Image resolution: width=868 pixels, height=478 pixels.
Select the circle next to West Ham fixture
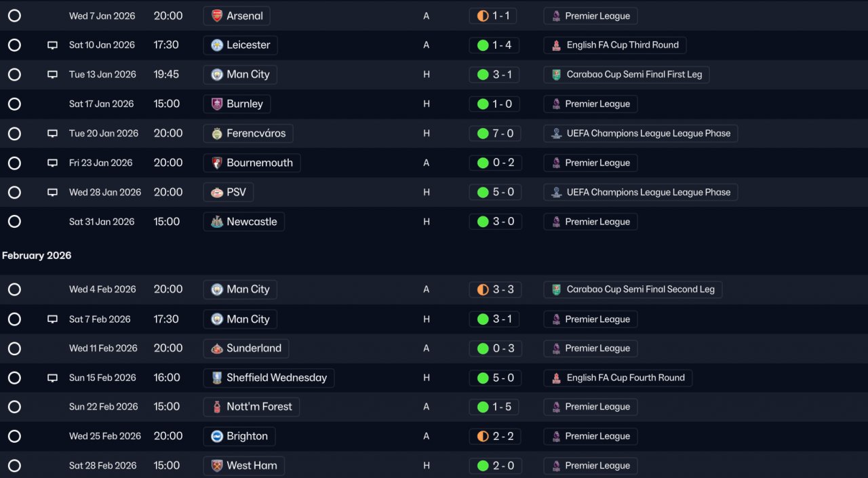(14, 466)
